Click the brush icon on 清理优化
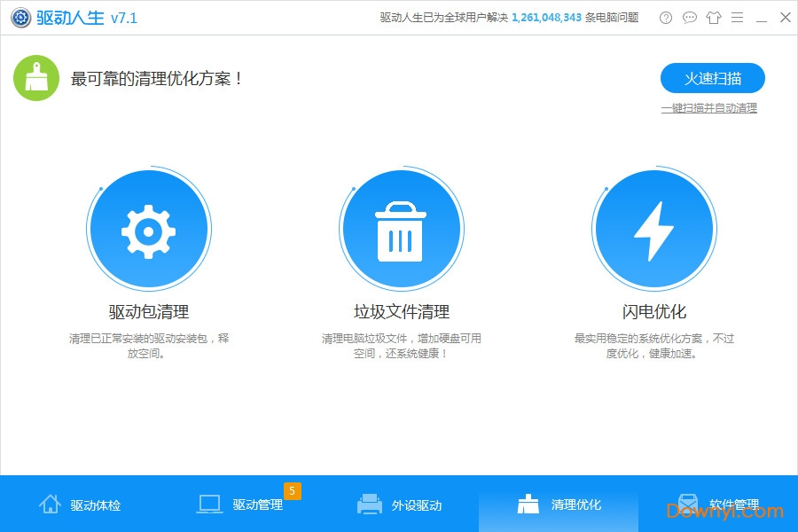This screenshot has height=532, width=798. coord(528,504)
